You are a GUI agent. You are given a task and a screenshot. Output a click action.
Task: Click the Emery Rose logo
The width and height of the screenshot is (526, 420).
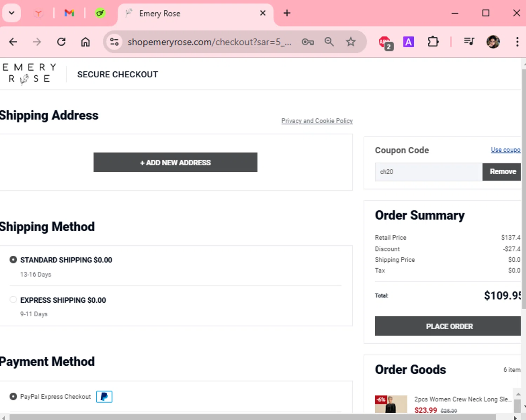tap(29, 74)
